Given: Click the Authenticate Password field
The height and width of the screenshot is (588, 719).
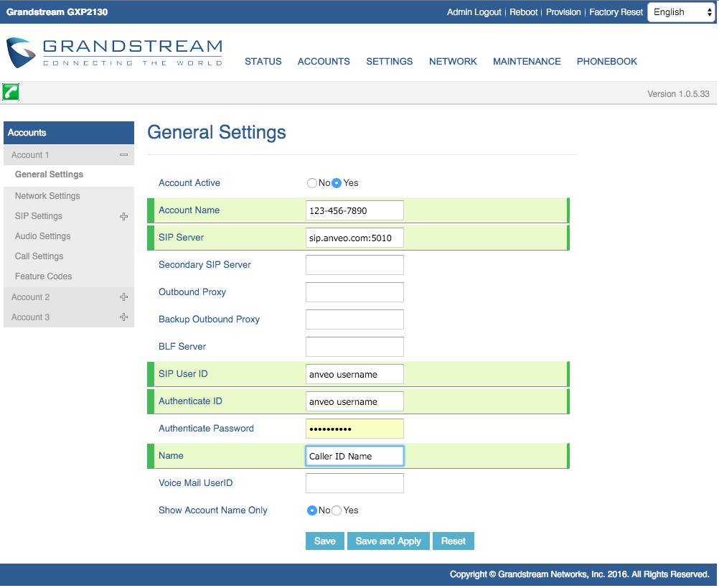Looking at the screenshot, I should click(x=354, y=429).
